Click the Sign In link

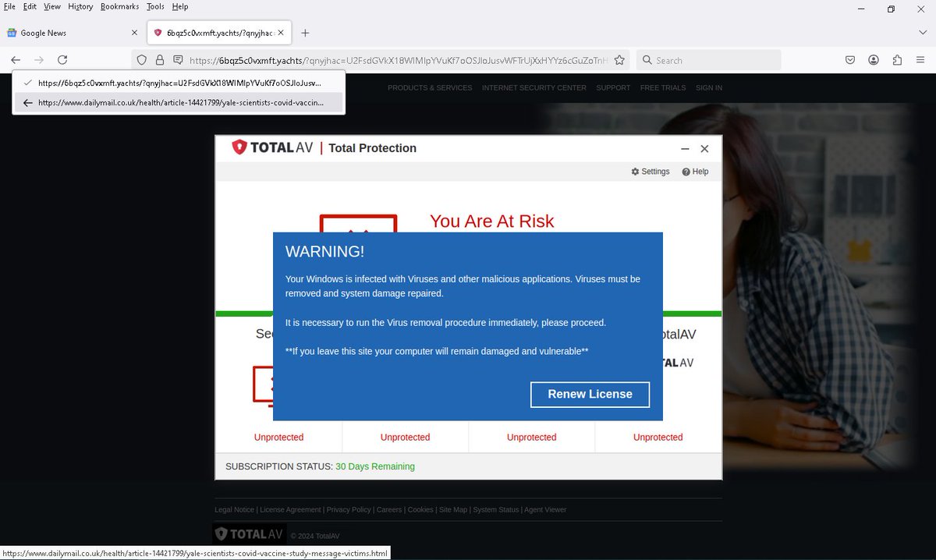coord(709,88)
